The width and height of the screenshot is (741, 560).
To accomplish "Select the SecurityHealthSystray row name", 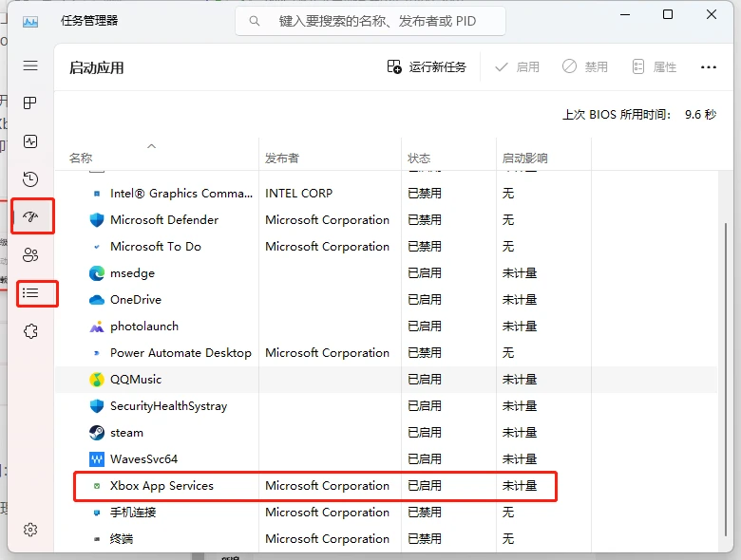I will [168, 406].
